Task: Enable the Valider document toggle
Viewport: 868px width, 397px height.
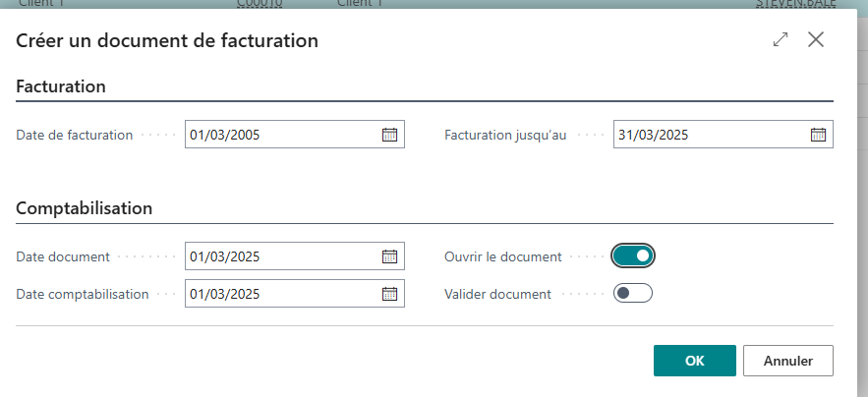Action: coord(633,294)
